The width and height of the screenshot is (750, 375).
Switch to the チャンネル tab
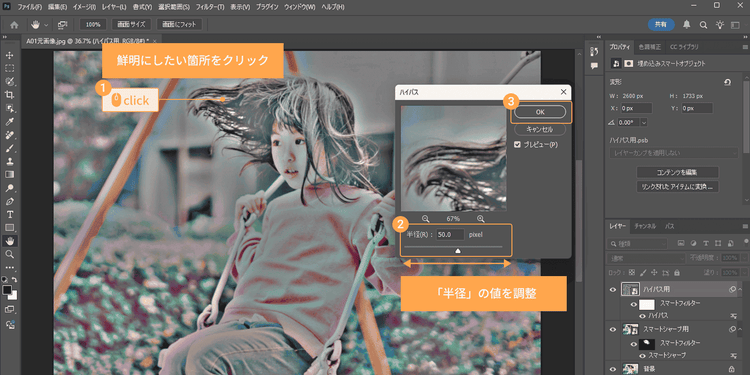coord(645,226)
